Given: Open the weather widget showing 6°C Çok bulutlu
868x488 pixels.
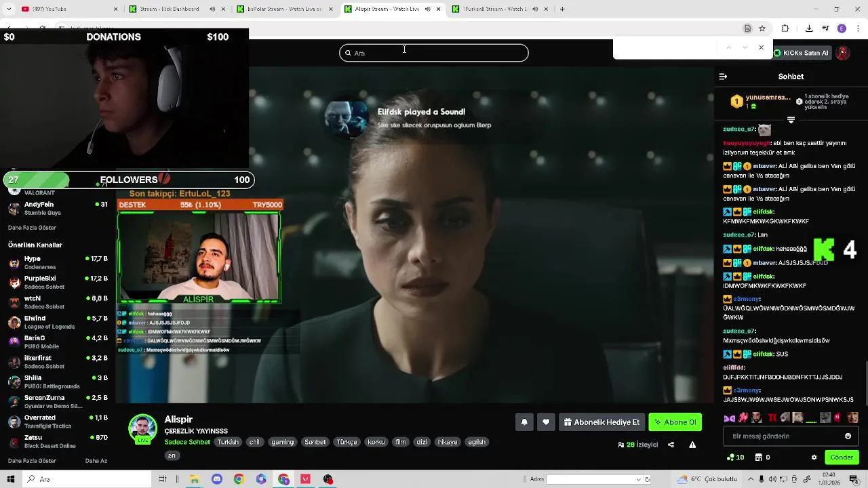Looking at the screenshot, I should pos(707,479).
